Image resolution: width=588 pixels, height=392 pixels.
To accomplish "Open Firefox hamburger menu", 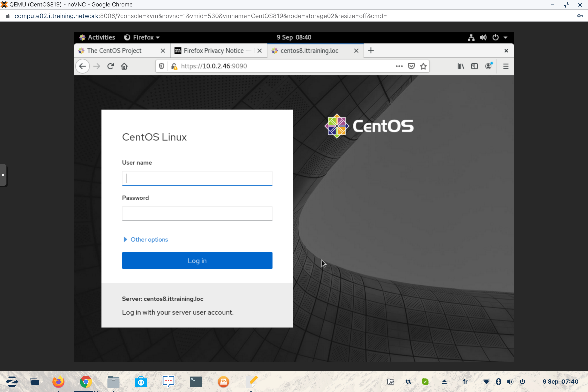I will point(506,66).
